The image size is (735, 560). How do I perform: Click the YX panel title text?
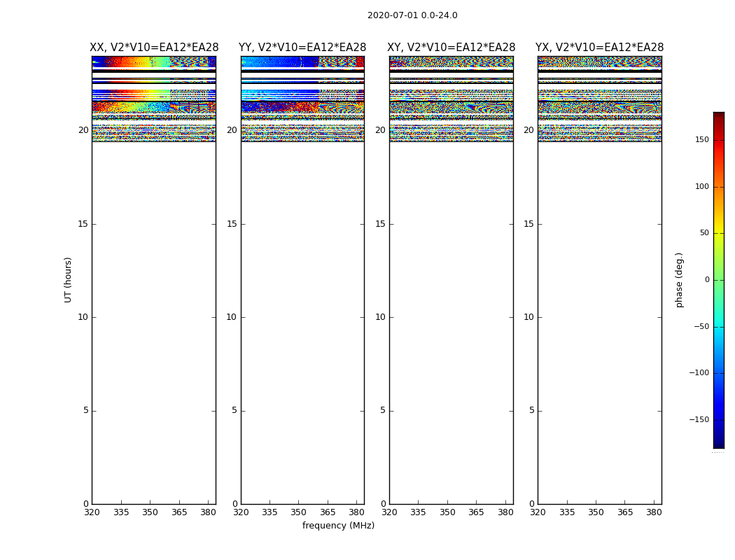[600, 48]
